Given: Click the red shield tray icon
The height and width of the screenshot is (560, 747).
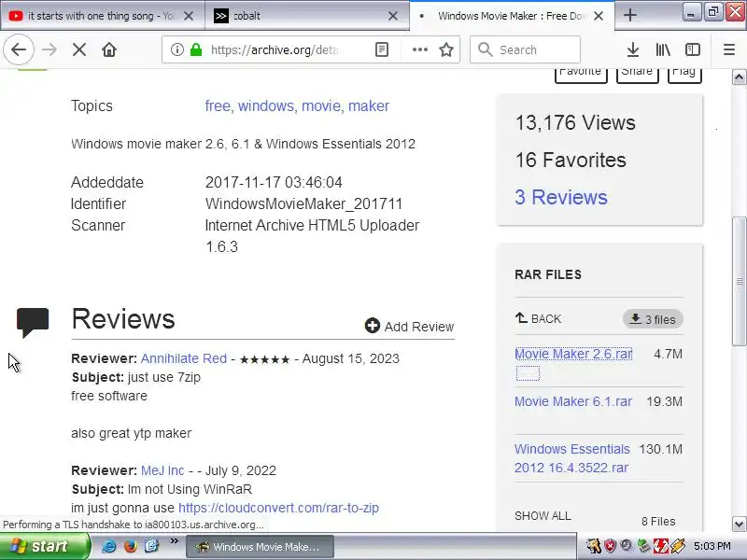Looking at the screenshot, I should [x=611, y=546].
